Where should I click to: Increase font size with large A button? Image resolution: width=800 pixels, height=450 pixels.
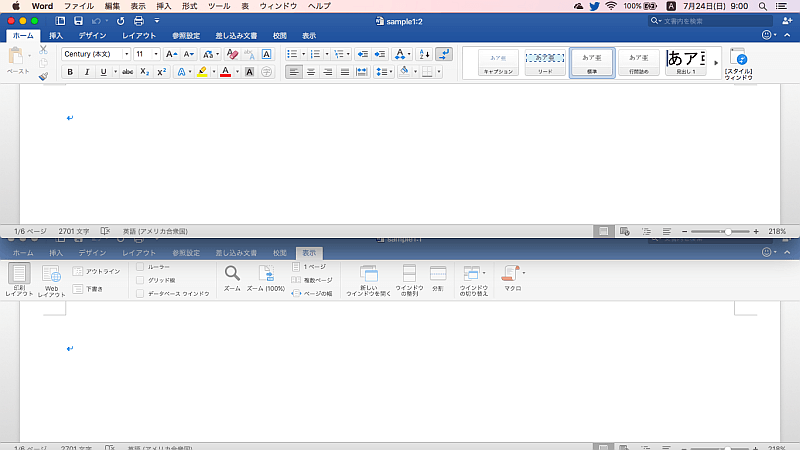point(171,54)
